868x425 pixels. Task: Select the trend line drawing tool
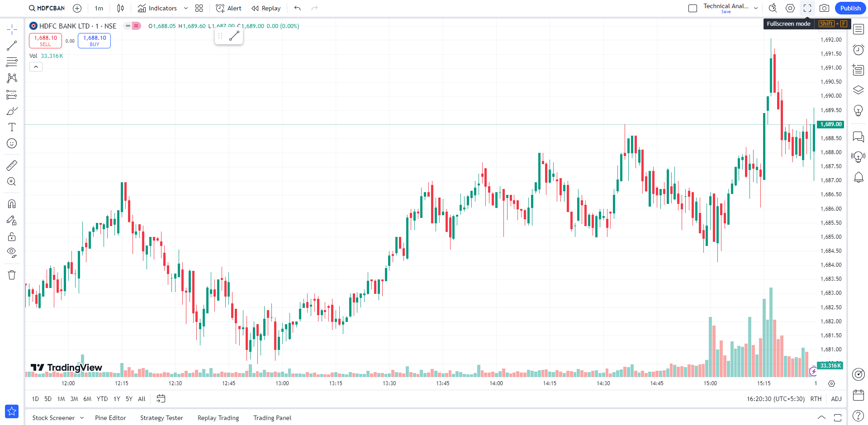tap(12, 46)
